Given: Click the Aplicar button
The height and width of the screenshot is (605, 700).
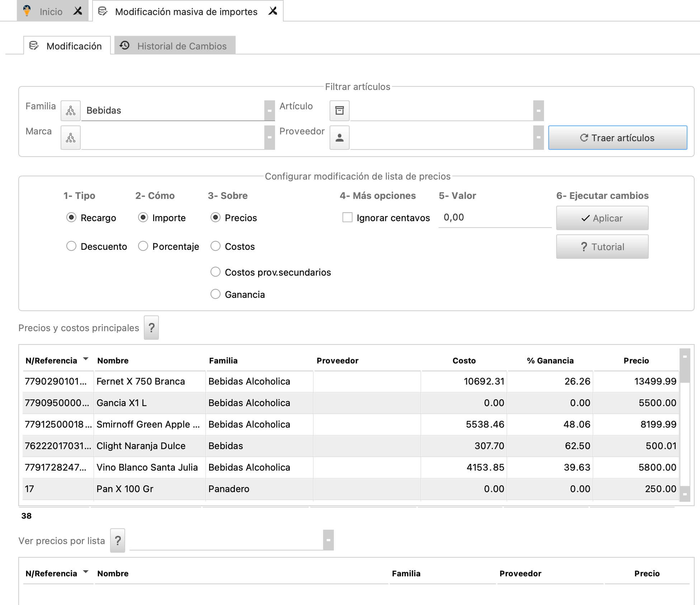Looking at the screenshot, I should pyautogui.click(x=602, y=218).
